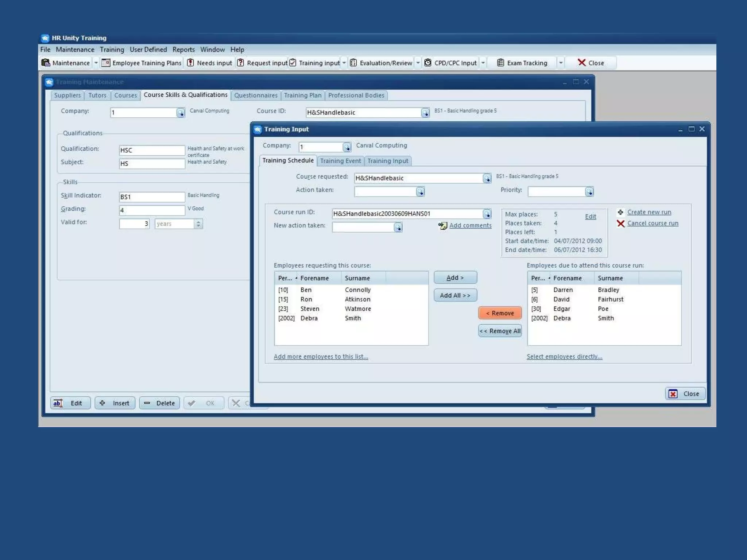Open the Reports menu

pos(183,50)
